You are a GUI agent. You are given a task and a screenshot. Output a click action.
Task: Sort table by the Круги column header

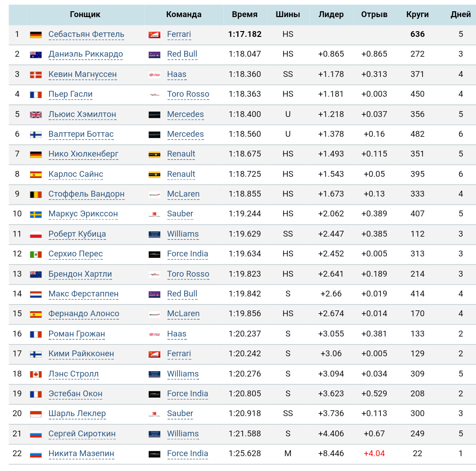417,14
